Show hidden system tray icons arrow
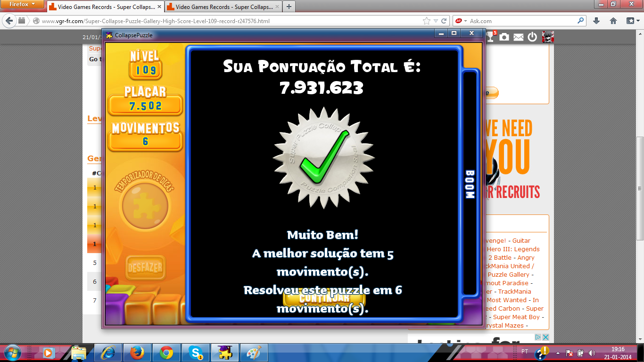This screenshot has height=362, width=644. 558,353
